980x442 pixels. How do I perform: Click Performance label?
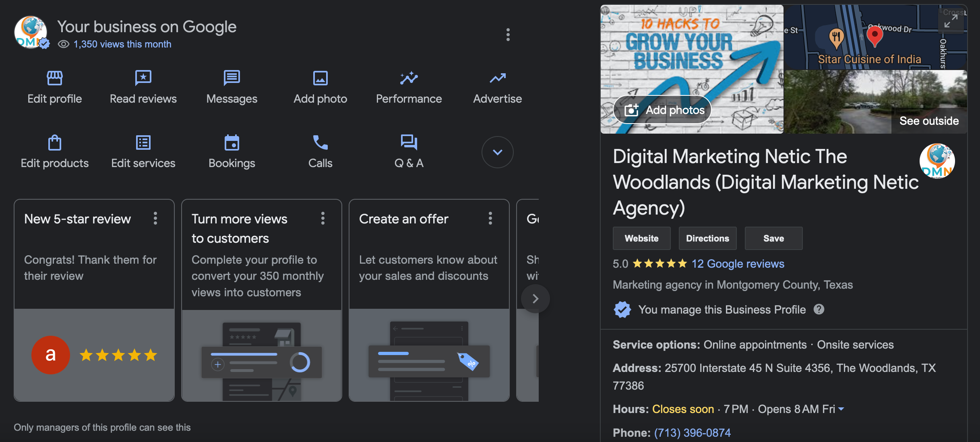[x=409, y=99]
